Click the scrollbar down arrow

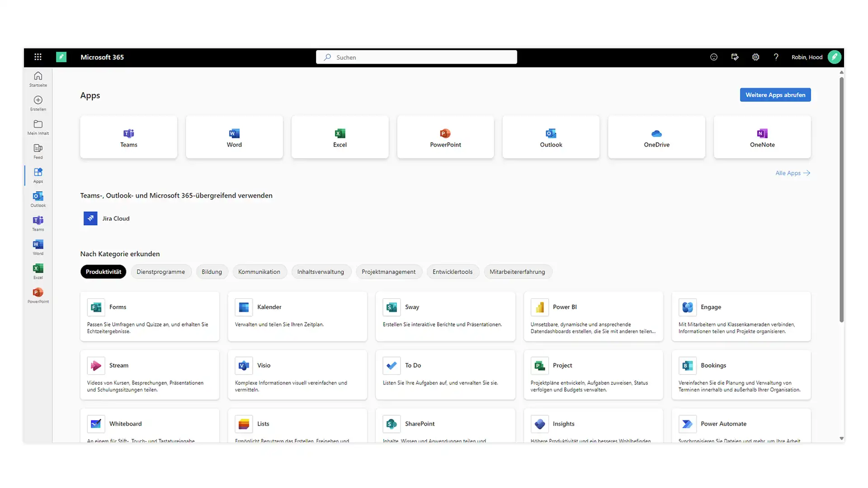click(x=841, y=438)
